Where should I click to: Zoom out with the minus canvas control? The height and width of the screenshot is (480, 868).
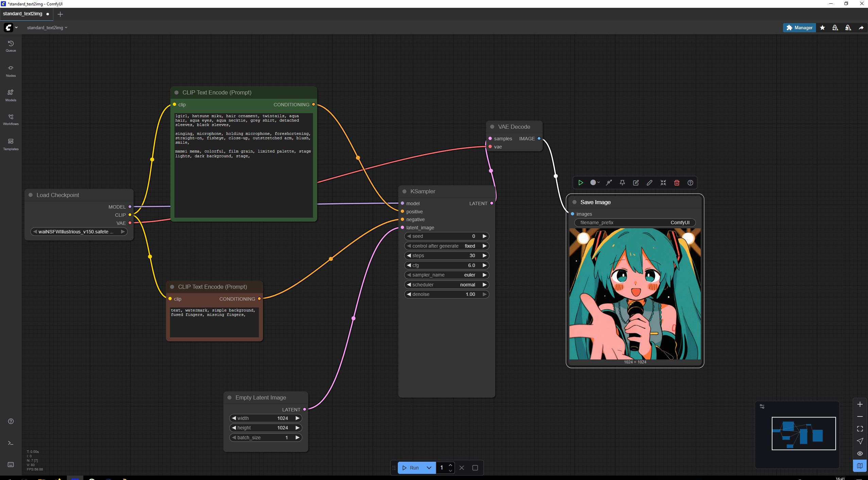860,416
